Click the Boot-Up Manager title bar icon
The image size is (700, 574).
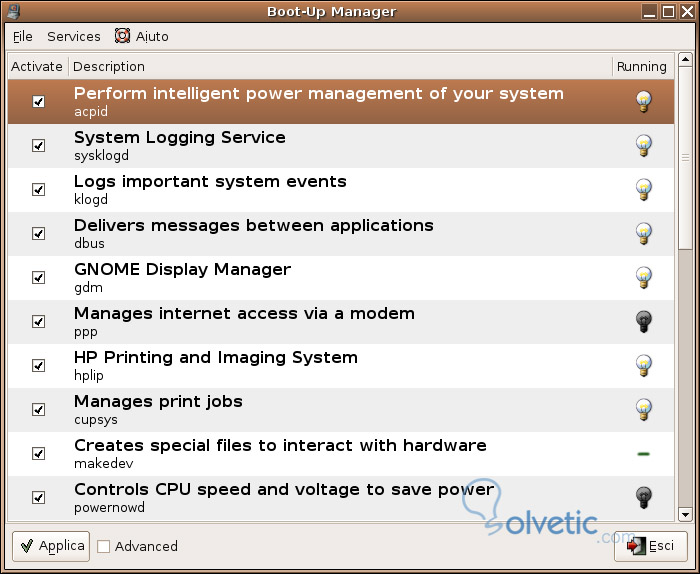(x=12, y=11)
